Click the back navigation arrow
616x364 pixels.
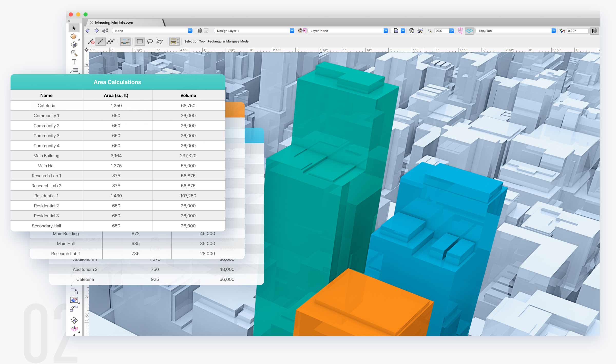click(88, 31)
